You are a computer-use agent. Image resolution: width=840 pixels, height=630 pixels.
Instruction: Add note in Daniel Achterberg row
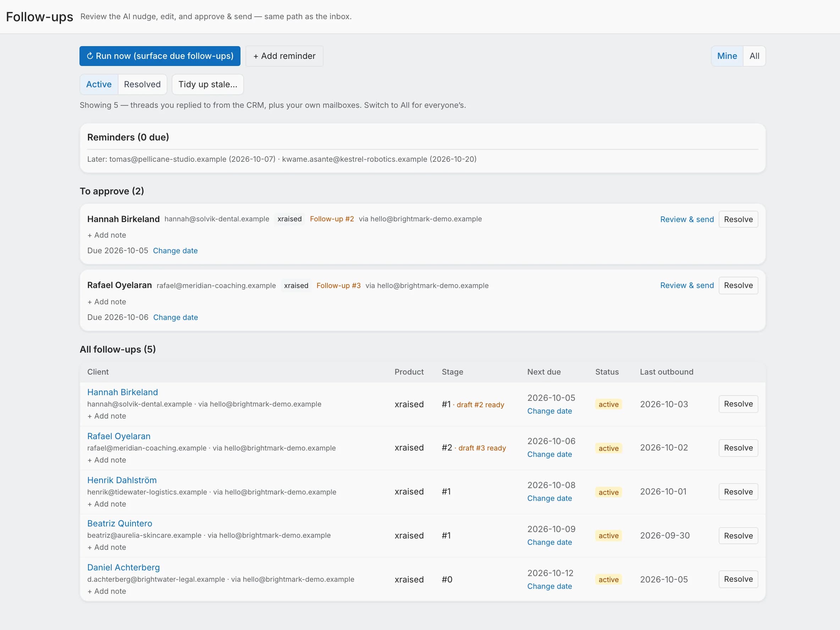[x=107, y=591]
